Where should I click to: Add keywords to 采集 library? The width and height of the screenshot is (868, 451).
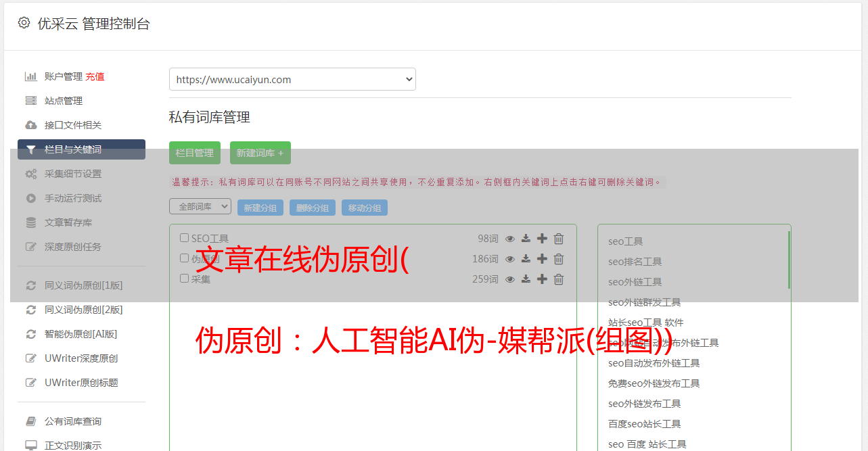point(542,279)
